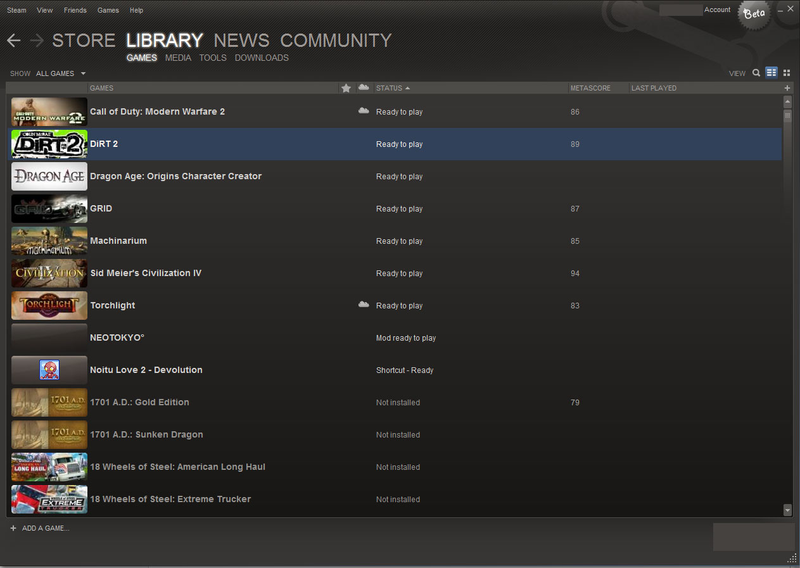Click the Metascore 94 value

pyautogui.click(x=575, y=274)
